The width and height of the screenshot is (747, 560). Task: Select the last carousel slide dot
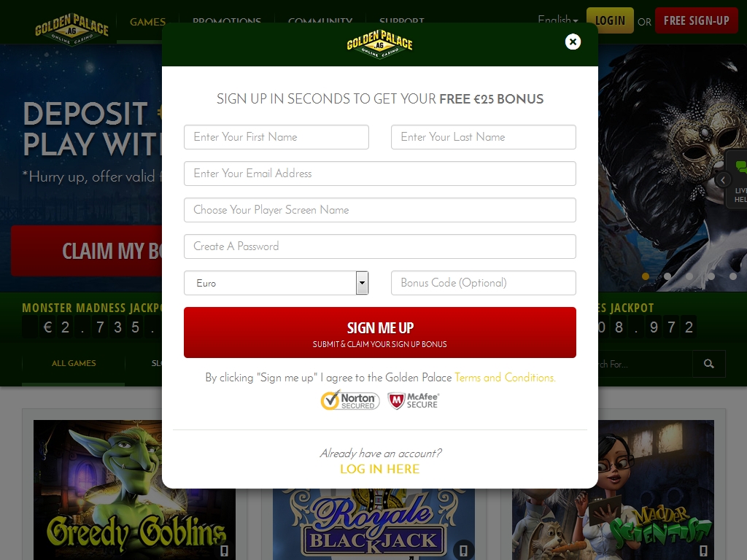point(733,276)
